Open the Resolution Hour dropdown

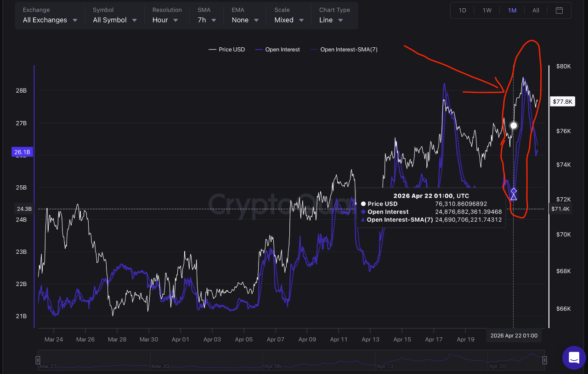[x=165, y=20]
